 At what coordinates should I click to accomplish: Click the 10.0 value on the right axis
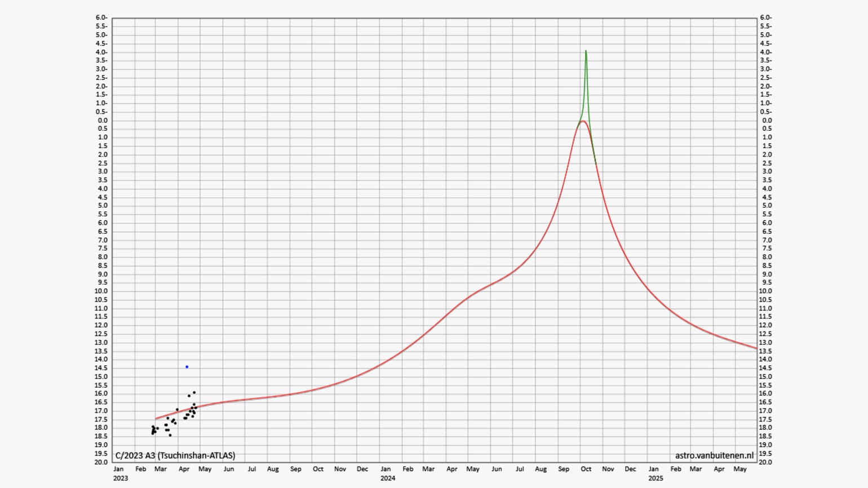click(765, 291)
